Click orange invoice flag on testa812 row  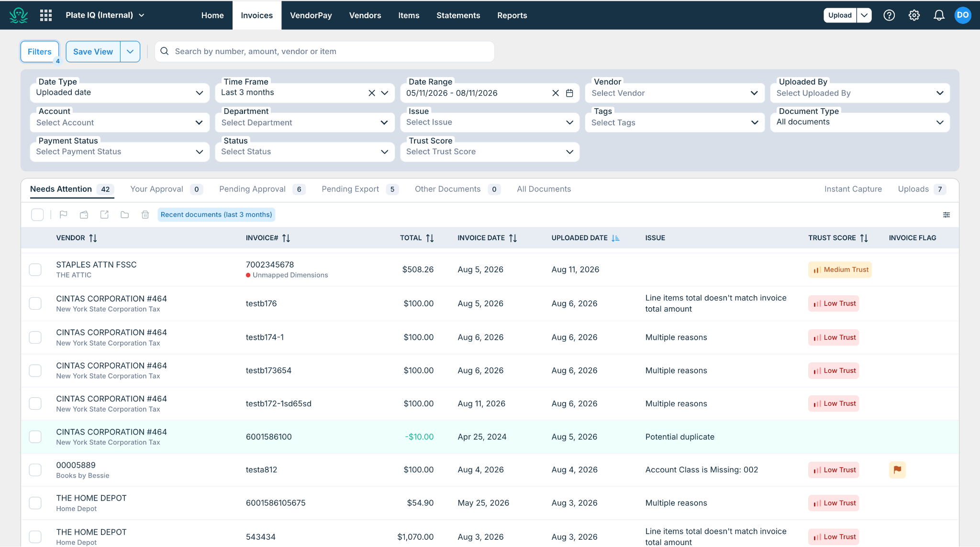pos(897,470)
